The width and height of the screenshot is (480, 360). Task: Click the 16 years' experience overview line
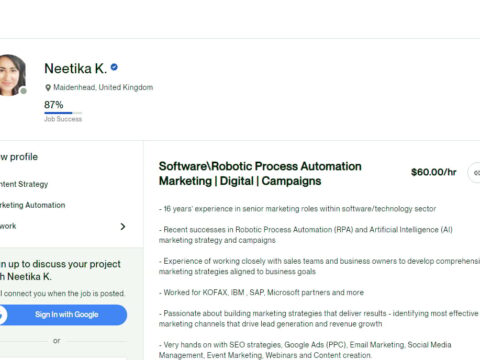coord(297,209)
